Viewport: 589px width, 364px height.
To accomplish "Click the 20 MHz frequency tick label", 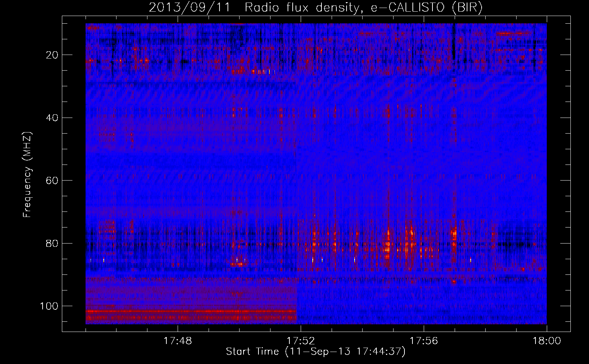I will [52, 55].
